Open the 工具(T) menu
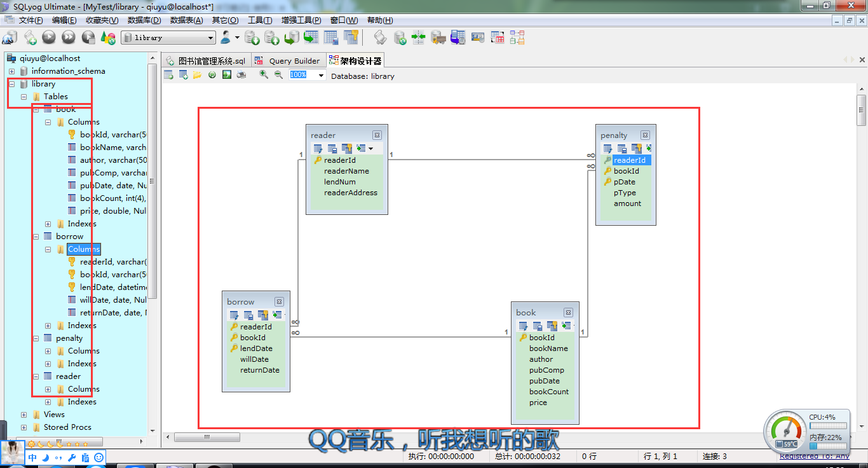Image resolution: width=868 pixels, height=468 pixels. (x=260, y=20)
